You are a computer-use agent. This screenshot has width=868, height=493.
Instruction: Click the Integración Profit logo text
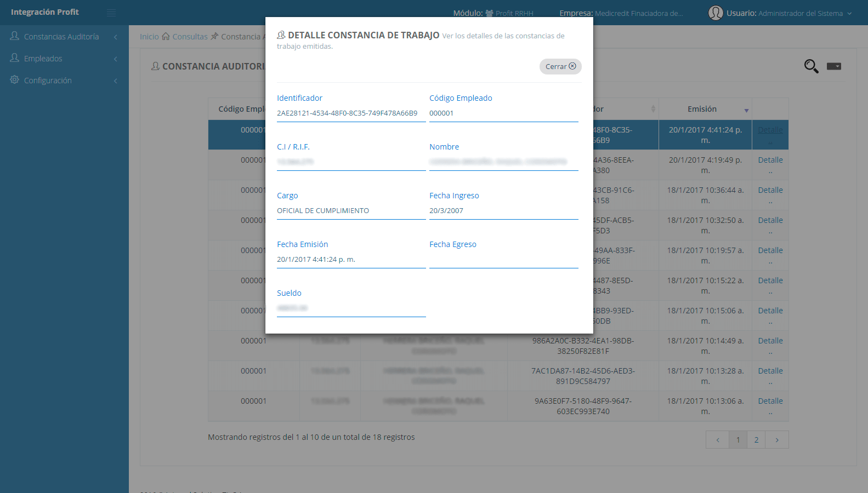coord(45,12)
